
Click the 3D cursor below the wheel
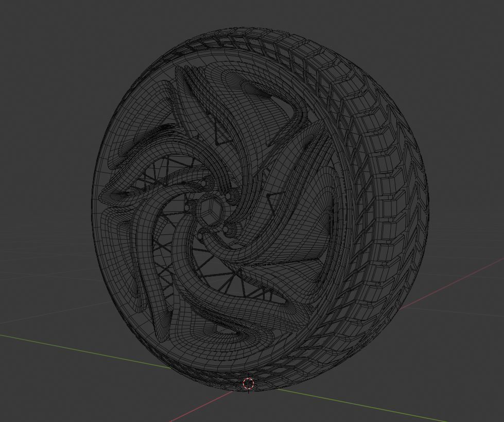(248, 383)
